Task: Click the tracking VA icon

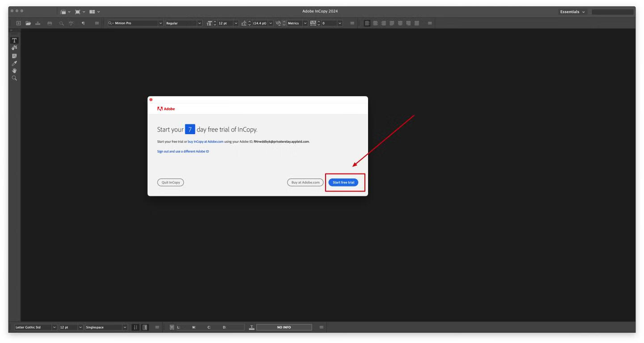Action: coord(313,23)
